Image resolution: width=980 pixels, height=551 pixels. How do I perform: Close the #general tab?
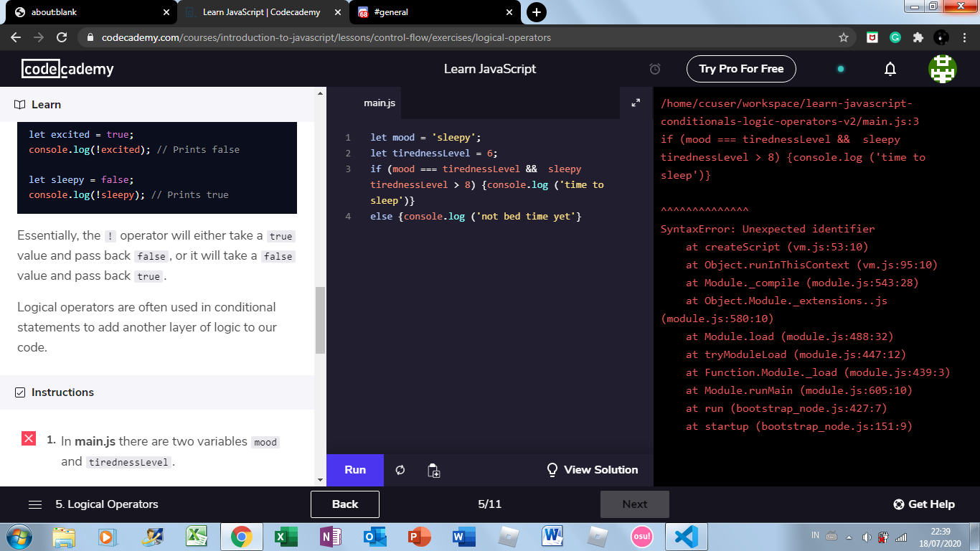click(509, 12)
